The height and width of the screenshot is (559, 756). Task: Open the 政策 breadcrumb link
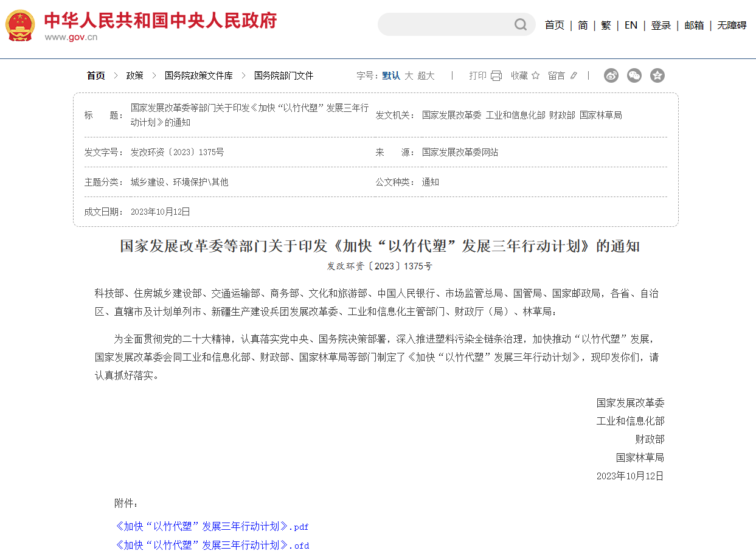tap(133, 75)
